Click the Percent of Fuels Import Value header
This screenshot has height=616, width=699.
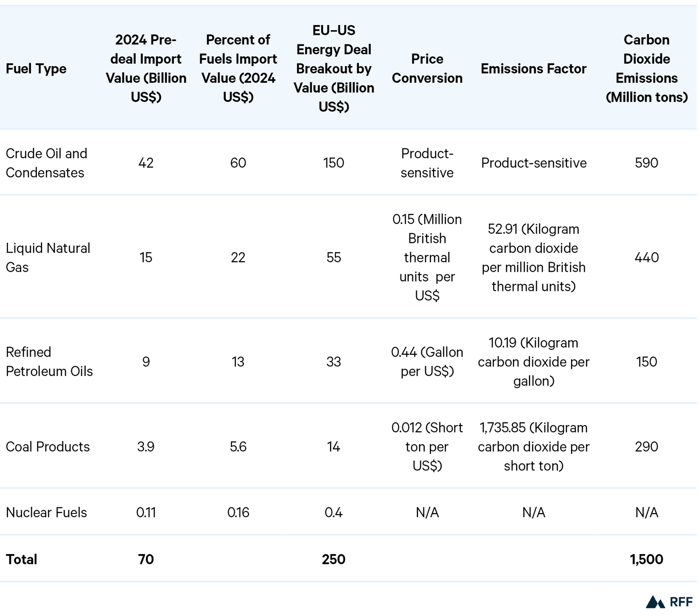click(238, 68)
